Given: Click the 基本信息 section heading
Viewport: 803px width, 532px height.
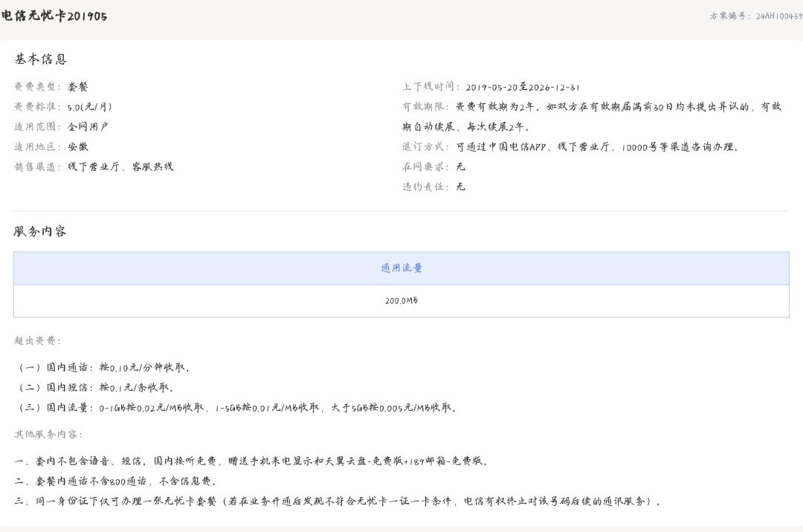Looking at the screenshot, I should [40, 59].
